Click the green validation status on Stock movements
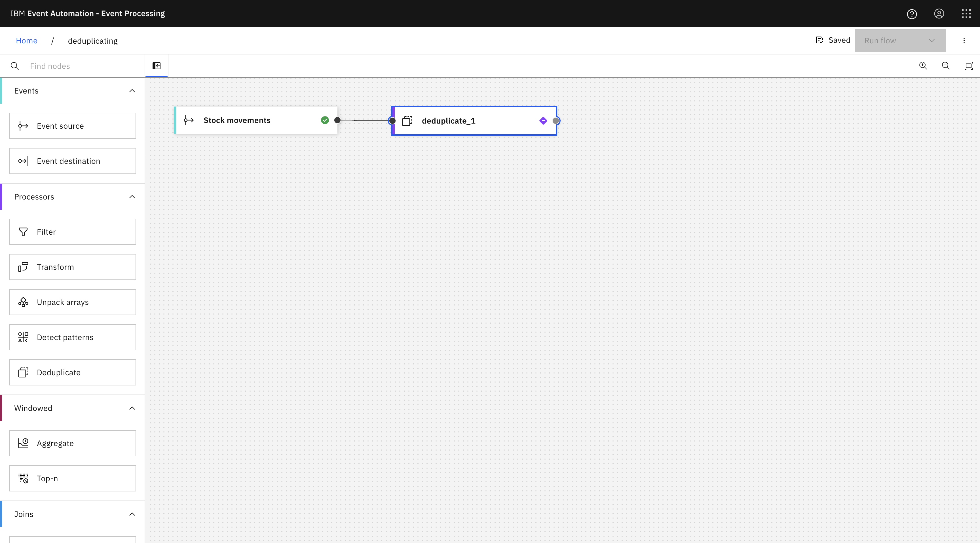The height and width of the screenshot is (543, 980). [324, 120]
